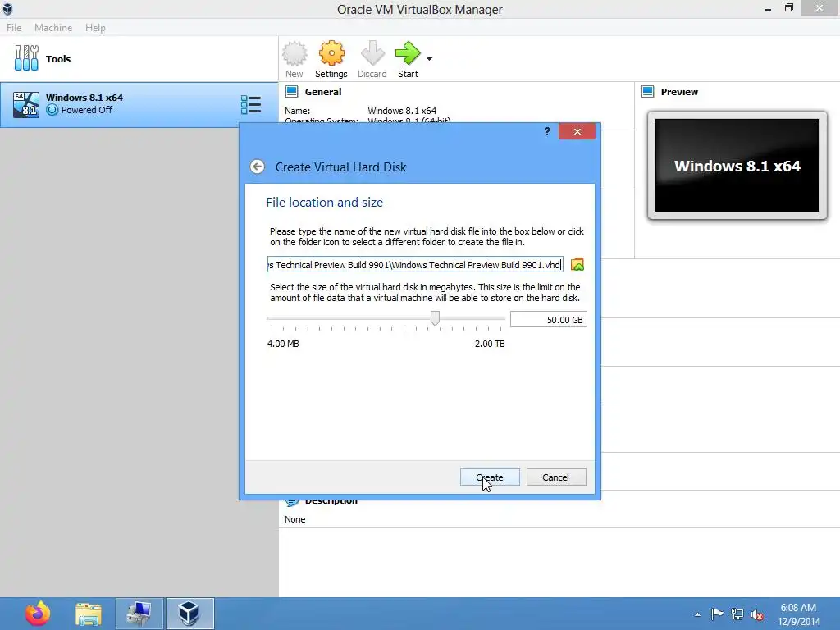Screen dimensions: 840x630
Task: Select the Tools entry icon
Action: click(x=26, y=58)
